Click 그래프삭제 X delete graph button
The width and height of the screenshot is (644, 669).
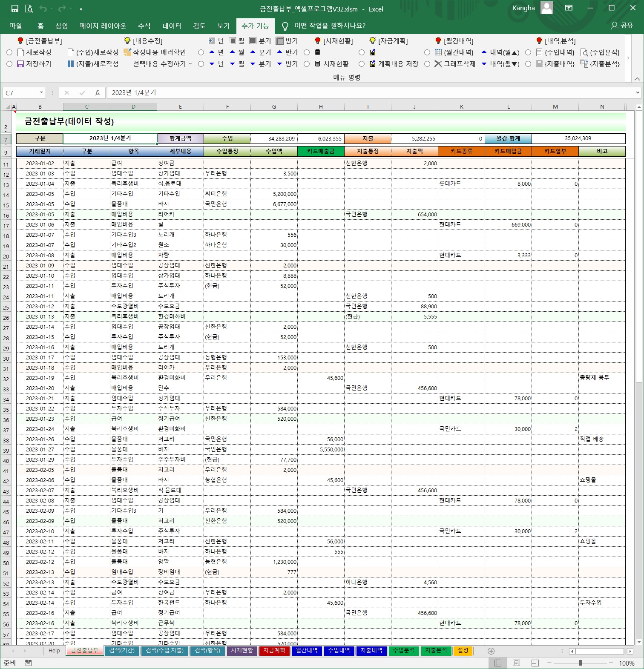(454, 64)
